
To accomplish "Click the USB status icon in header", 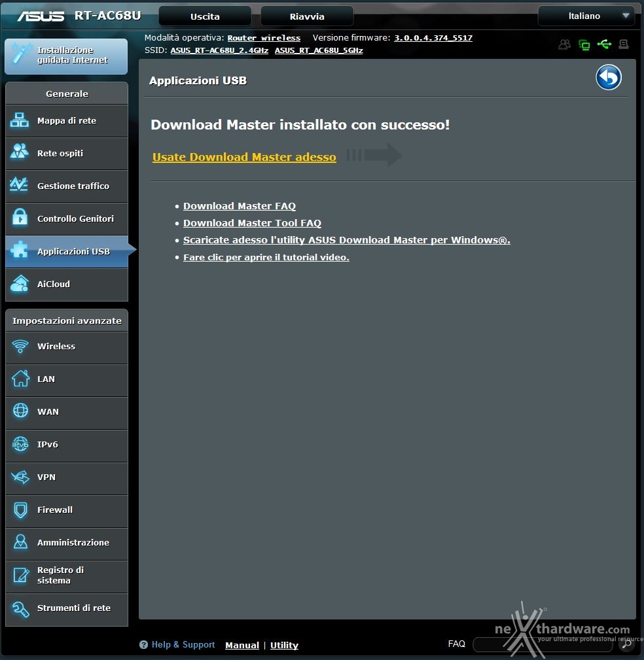I will pos(605,44).
